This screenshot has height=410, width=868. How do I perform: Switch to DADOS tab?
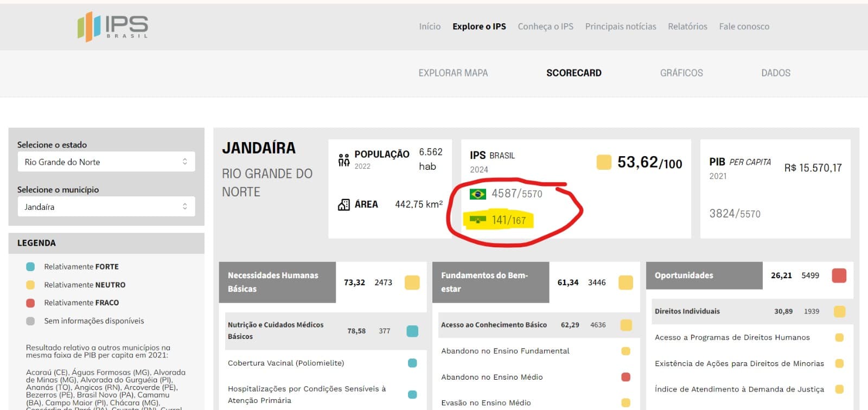click(776, 73)
